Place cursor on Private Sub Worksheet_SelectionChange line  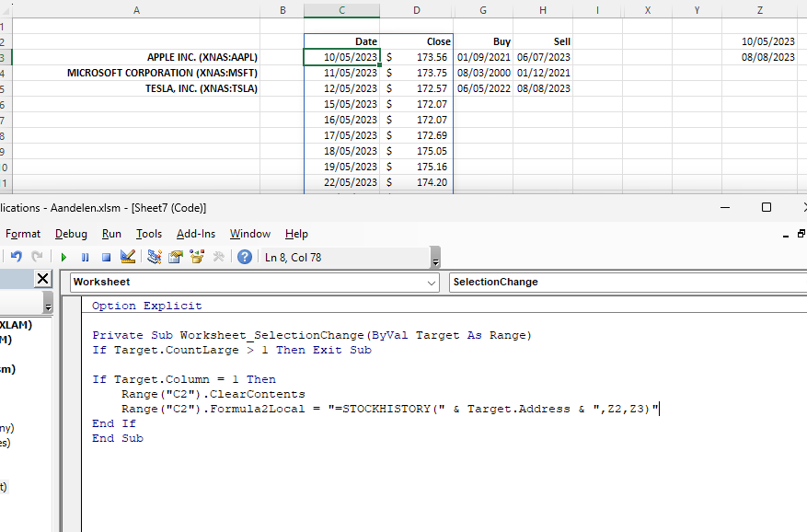pyautogui.click(x=311, y=335)
